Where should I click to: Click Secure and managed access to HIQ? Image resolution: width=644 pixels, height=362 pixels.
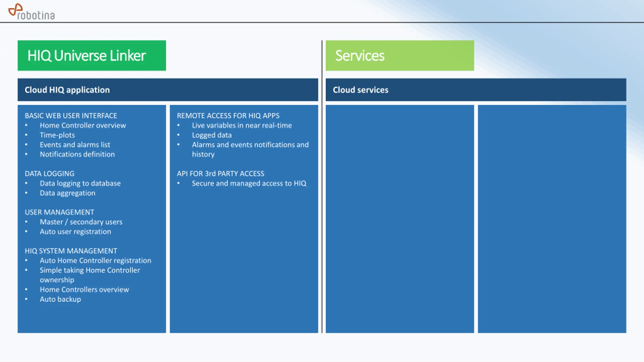tap(249, 184)
